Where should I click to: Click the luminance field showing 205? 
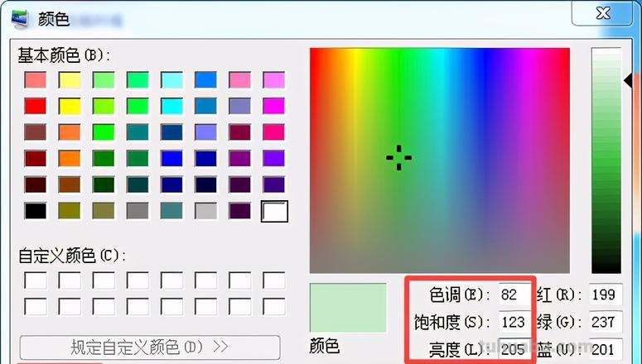pyautogui.click(x=514, y=349)
